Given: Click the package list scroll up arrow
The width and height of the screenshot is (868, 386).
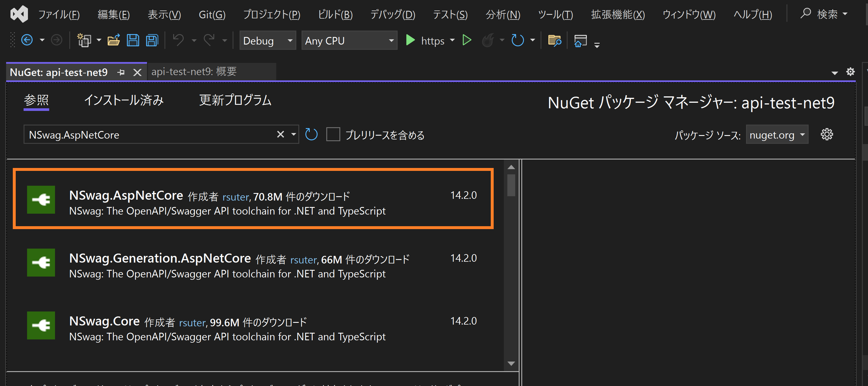Looking at the screenshot, I should pos(511,167).
